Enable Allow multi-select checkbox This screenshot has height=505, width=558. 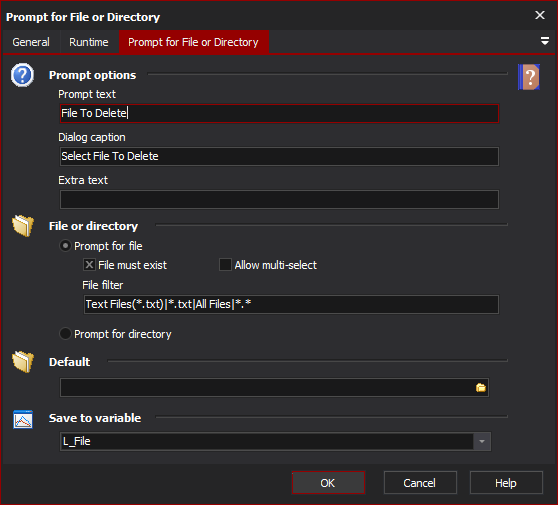(x=225, y=265)
